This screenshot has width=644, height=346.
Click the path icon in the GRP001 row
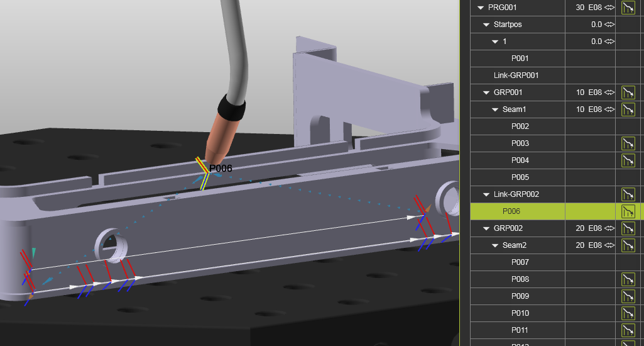tap(628, 92)
